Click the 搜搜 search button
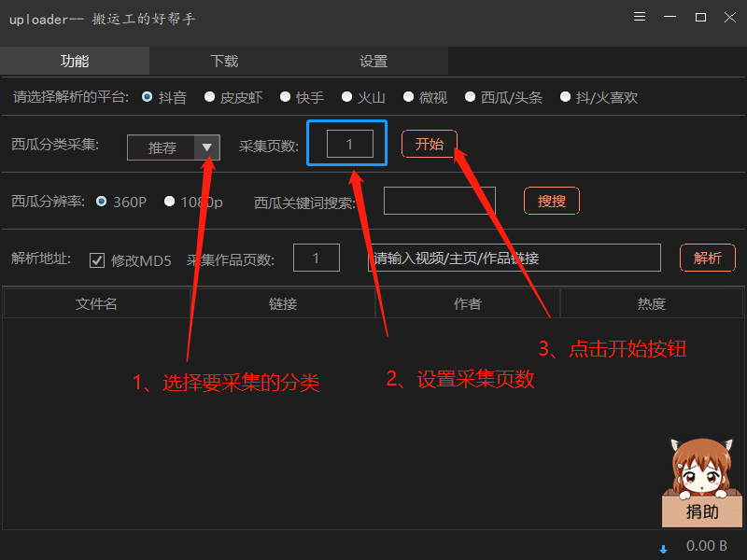 coord(551,201)
